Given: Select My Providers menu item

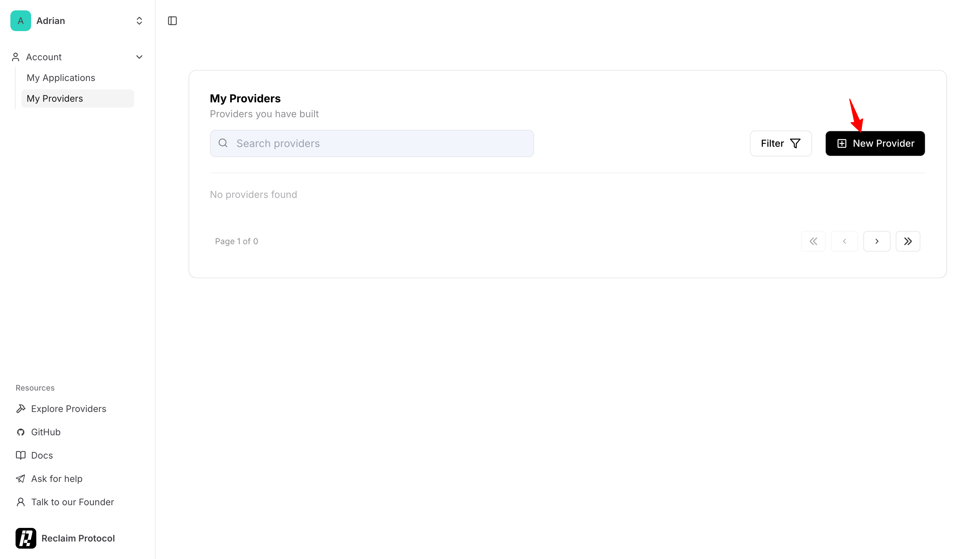Looking at the screenshot, I should pos(54,98).
